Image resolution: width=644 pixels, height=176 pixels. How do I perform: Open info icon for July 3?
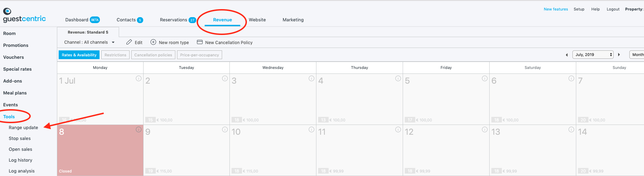[312, 78]
